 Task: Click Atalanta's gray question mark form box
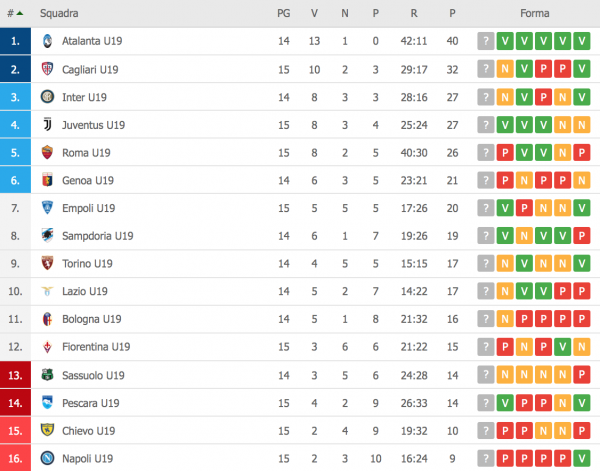pos(486,42)
